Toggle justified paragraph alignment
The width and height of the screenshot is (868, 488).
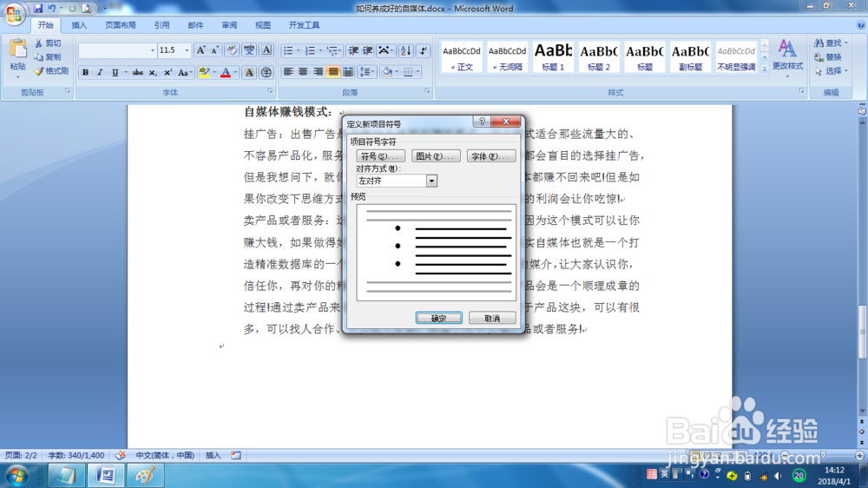tap(332, 72)
